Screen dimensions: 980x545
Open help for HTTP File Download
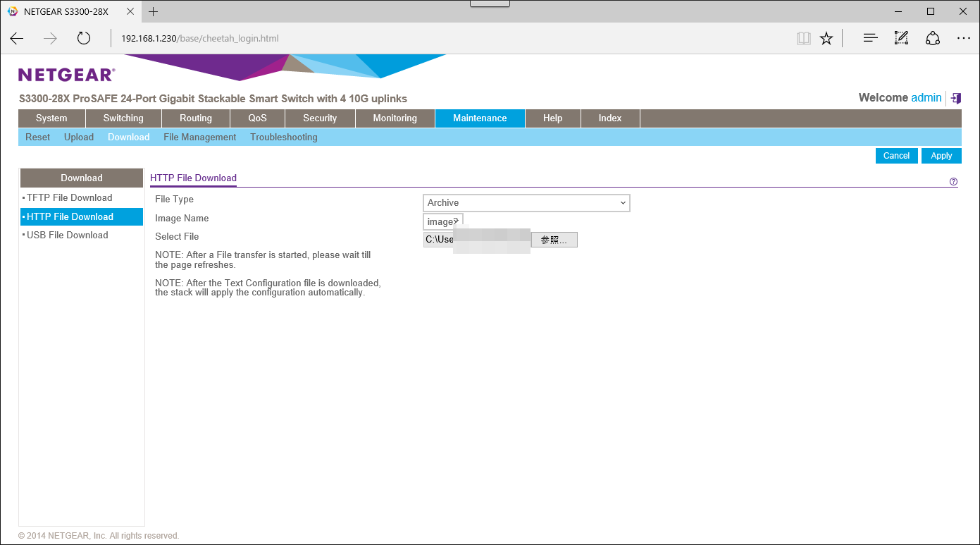[953, 182]
